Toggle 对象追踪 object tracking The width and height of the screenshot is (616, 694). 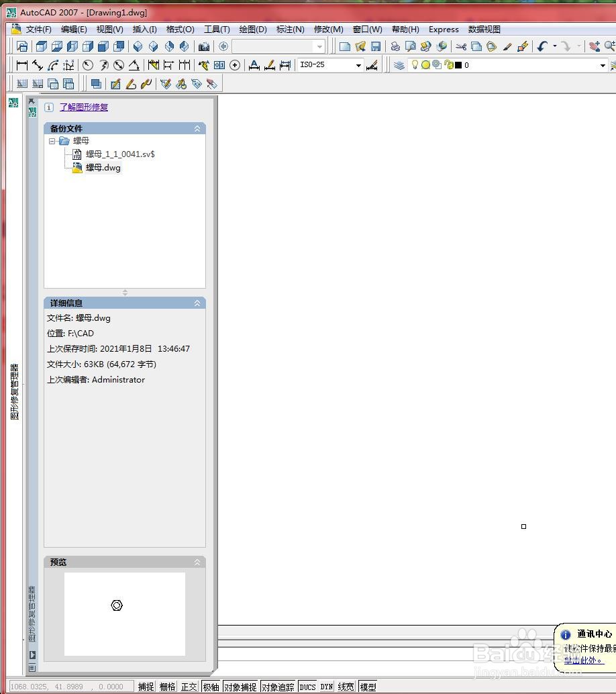tap(278, 687)
